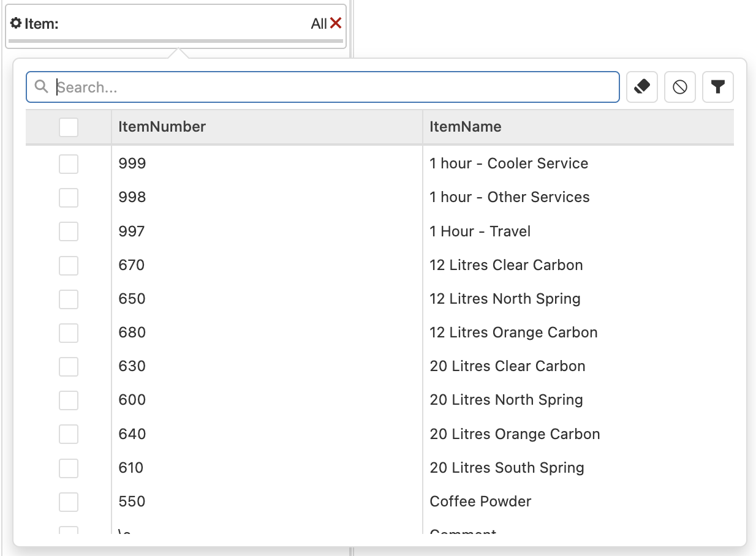Click the magnifier icon in search box
The height and width of the screenshot is (556, 756).
pos(41,87)
